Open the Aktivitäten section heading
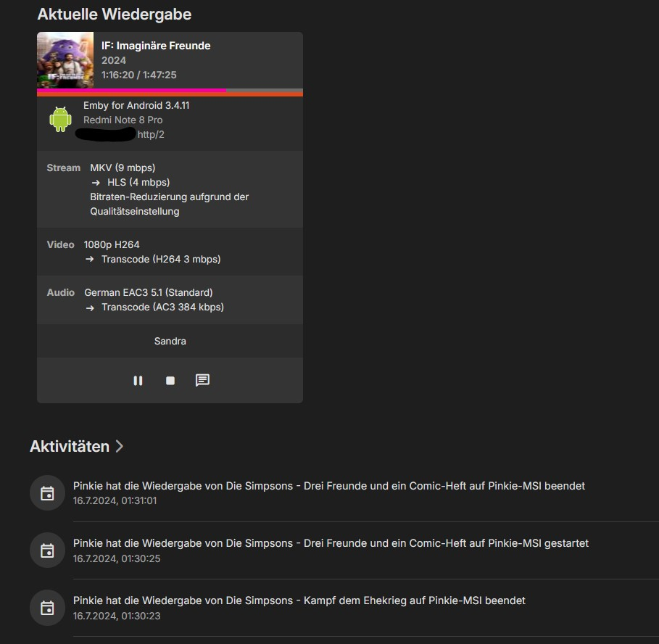The height and width of the screenshot is (644, 659). [70, 447]
